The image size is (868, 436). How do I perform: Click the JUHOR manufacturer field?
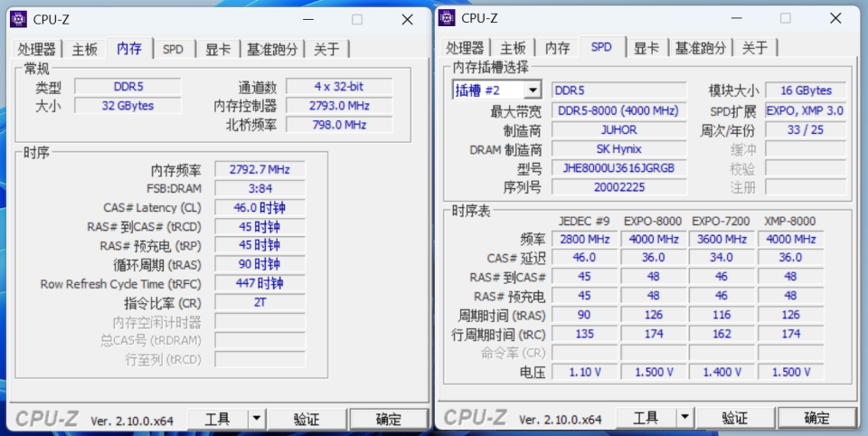[x=618, y=129]
